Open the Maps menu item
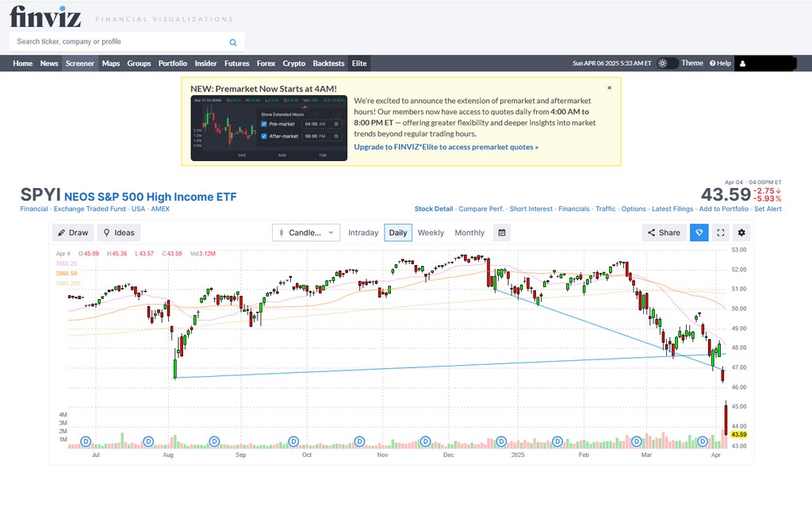The width and height of the screenshot is (812, 507). [111, 63]
